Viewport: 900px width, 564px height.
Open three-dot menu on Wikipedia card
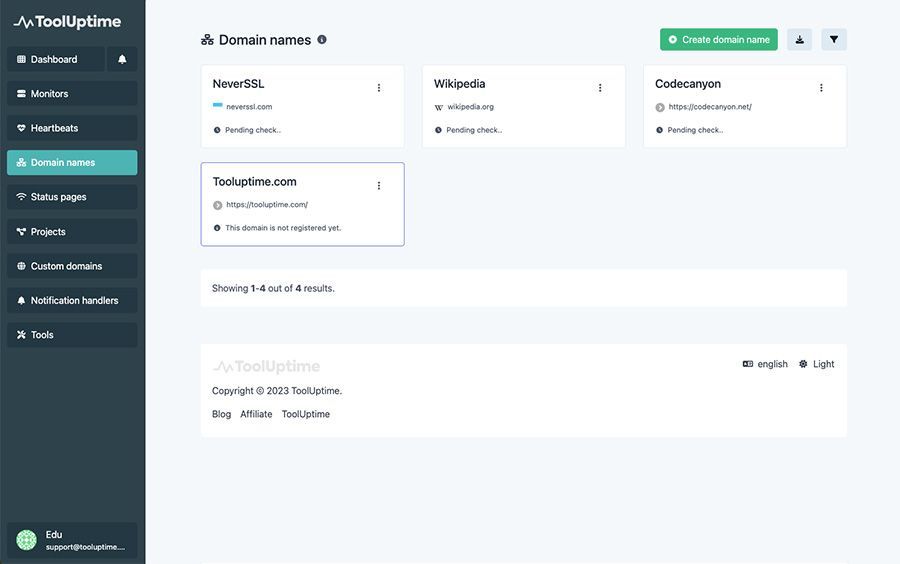coord(600,88)
